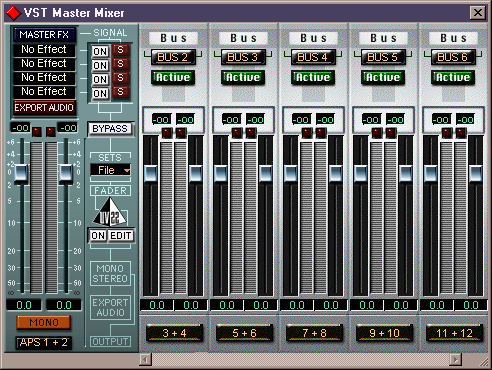Open UV22 EDIT panel
The width and height of the screenshot is (492, 370).
click(120, 236)
